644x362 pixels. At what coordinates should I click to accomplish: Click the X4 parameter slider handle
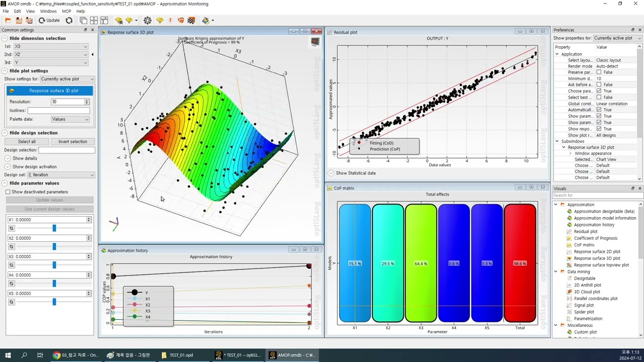[x=54, y=284]
